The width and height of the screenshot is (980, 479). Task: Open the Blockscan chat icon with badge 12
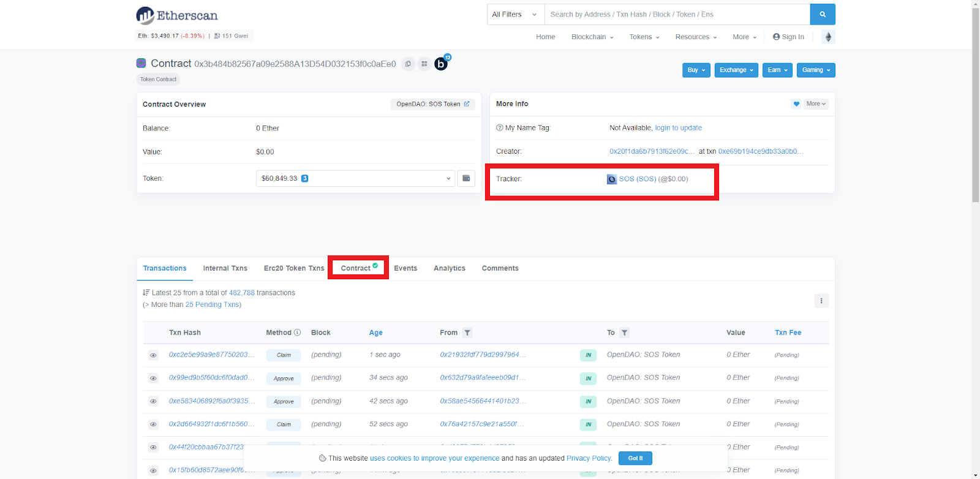coord(442,62)
